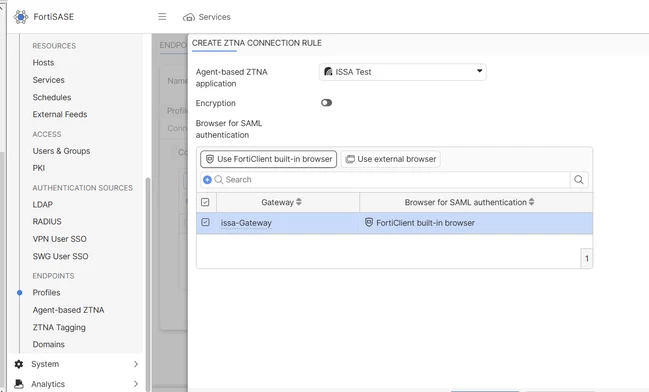
Task: Open Services in the sidebar
Action: point(48,80)
